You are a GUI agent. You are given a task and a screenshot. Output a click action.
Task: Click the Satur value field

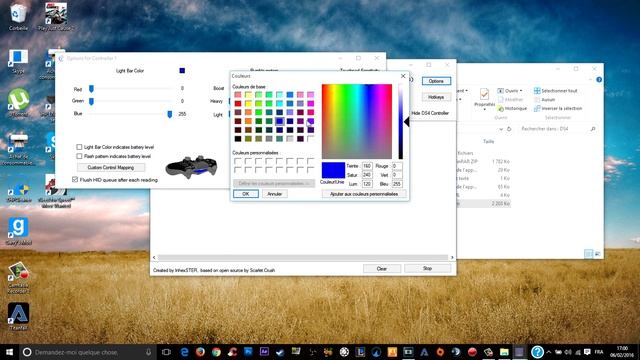pos(367,175)
